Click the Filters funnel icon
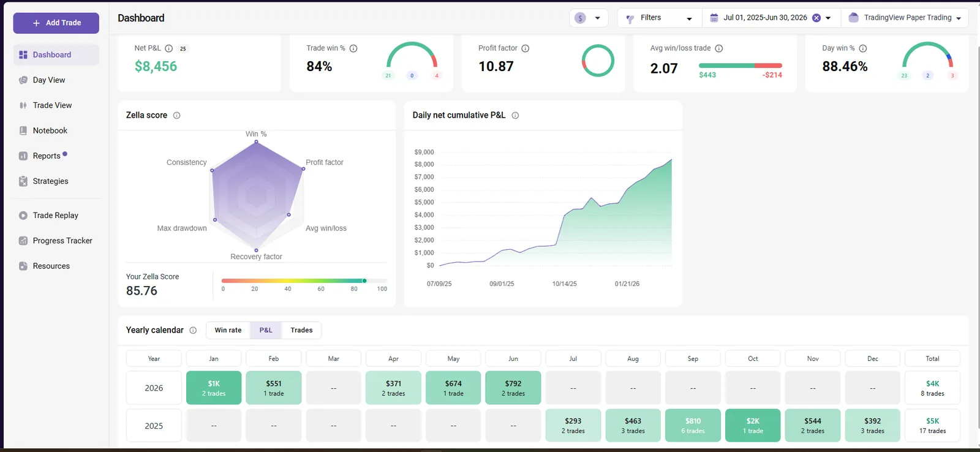This screenshot has height=452, width=980. tap(630, 19)
